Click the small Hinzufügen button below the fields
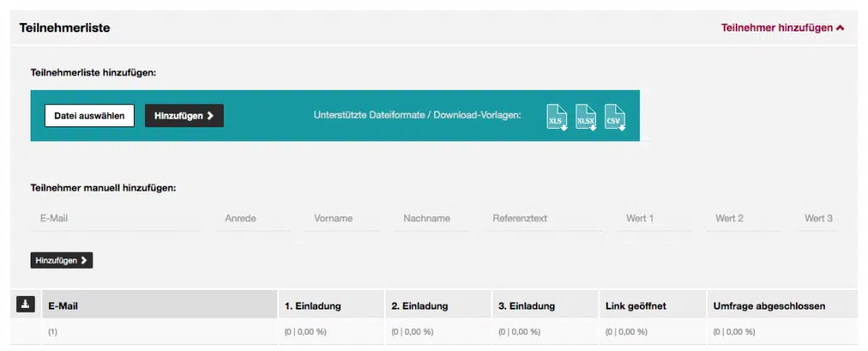This screenshot has width=868, height=351. coord(61,260)
